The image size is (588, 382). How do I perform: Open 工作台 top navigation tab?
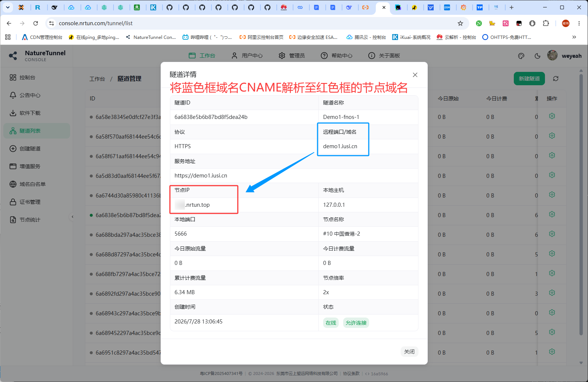[x=202, y=56]
